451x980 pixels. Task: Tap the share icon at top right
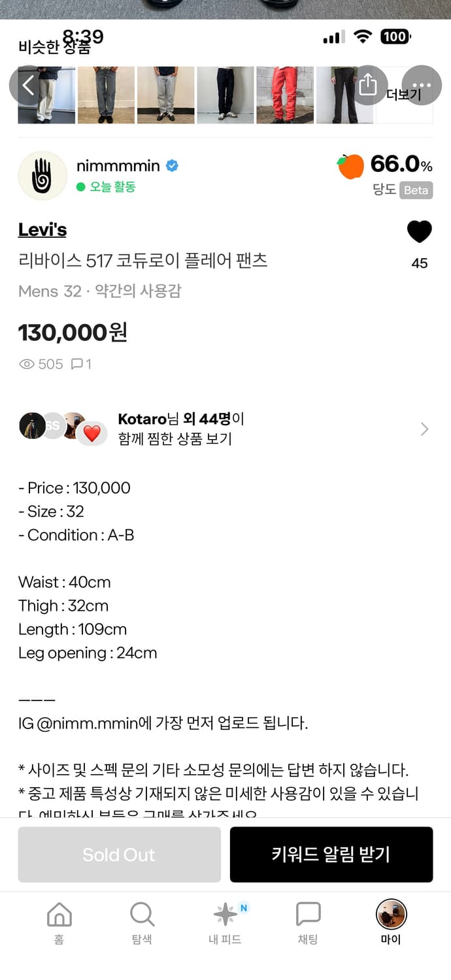[x=369, y=84]
